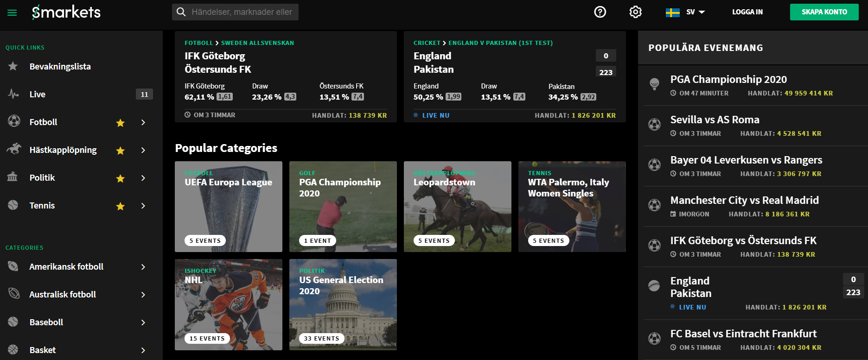Image resolution: width=868 pixels, height=360 pixels.
Task: Click the golf icon beside PGA Championship 2020
Action: click(654, 84)
